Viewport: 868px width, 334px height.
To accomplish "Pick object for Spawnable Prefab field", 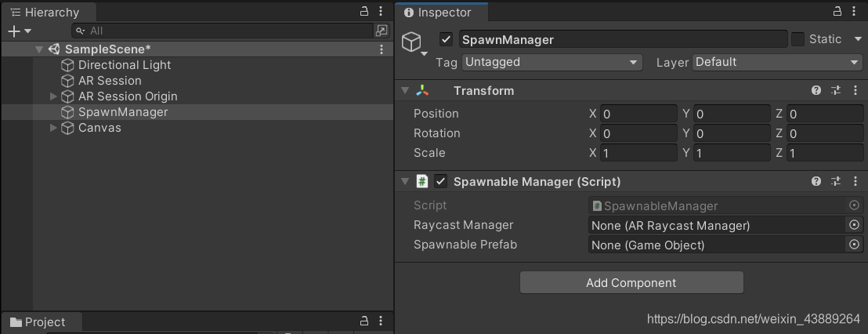I will 854,245.
